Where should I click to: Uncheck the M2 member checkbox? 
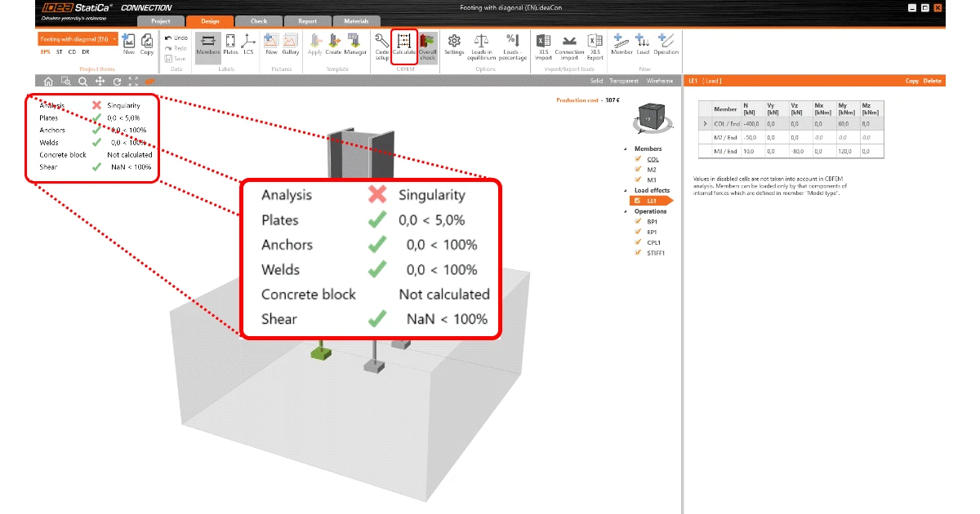point(639,170)
